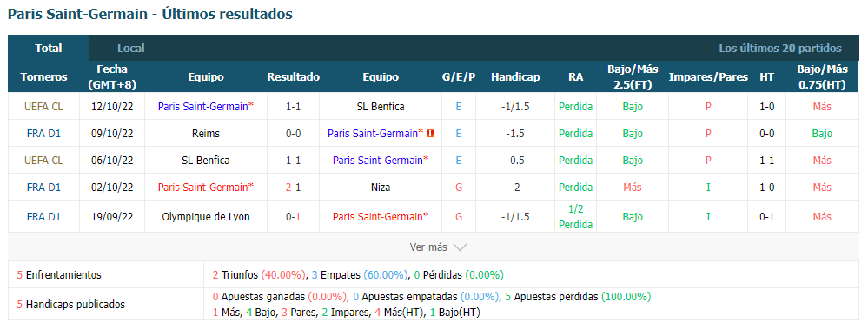
Task: Open the 0-0 result of Reims match
Action: pos(294,134)
